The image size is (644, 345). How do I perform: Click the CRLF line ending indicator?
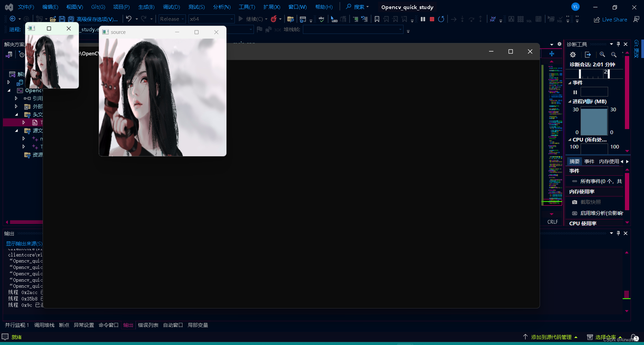coord(553,222)
